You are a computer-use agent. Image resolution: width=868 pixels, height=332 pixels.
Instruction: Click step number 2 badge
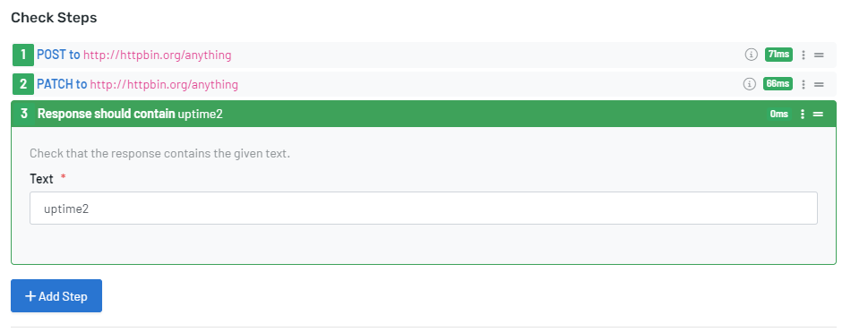23,84
